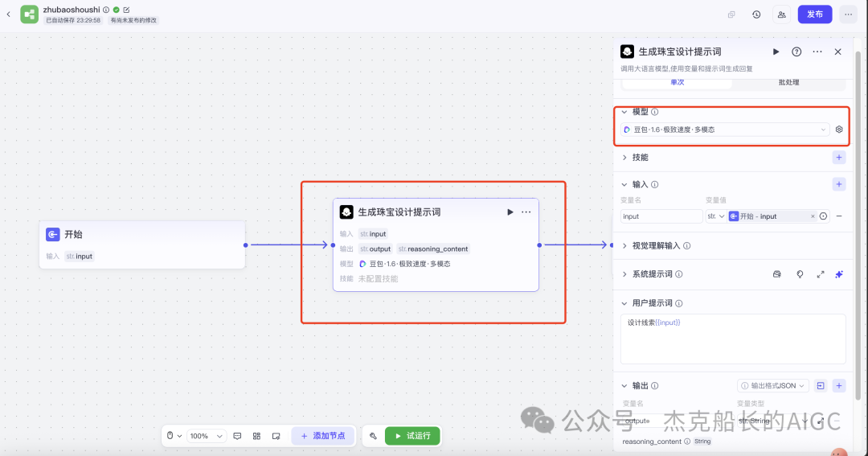Delete the input row with minus icon
Screen dimensions: 868x456
(x=838, y=216)
